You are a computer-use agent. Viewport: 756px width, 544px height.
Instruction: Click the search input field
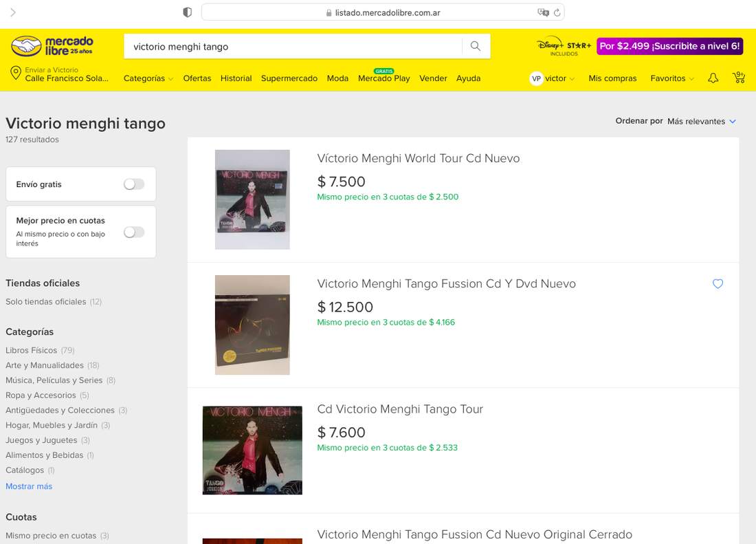pos(293,47)
